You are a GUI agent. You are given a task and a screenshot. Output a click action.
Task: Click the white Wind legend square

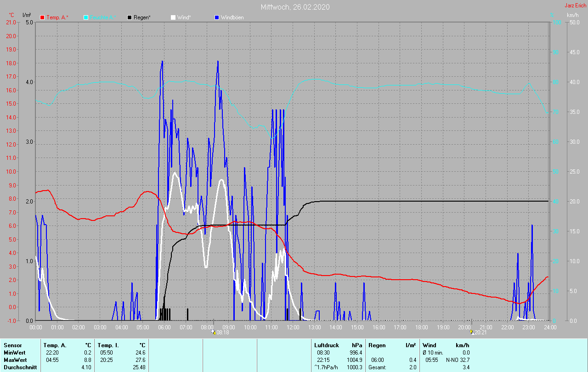click(173, 17)
